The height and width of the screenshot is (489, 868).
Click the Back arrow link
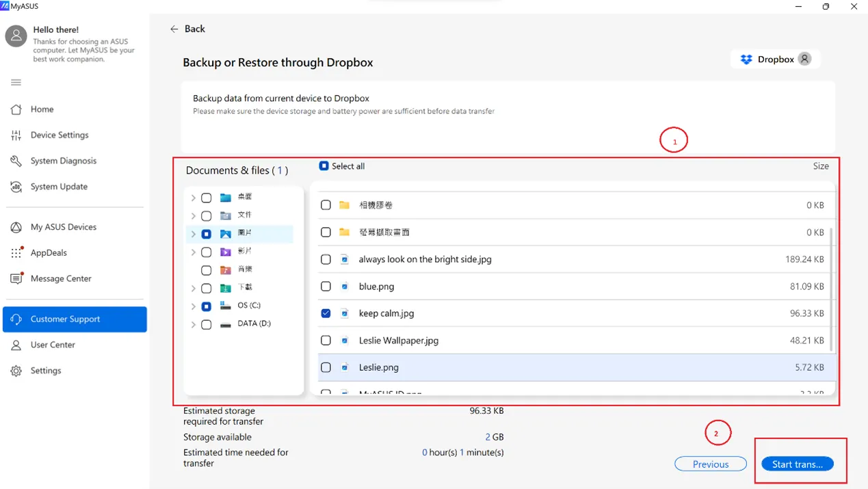(x=187, y=29)
